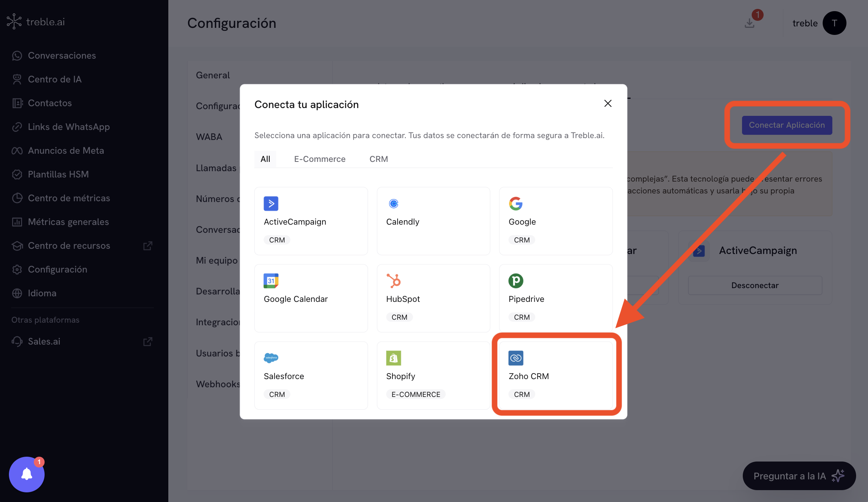868x502 pixels.
Task: Switch to the E-Commerce tab
Action: (x=320, y=159)
